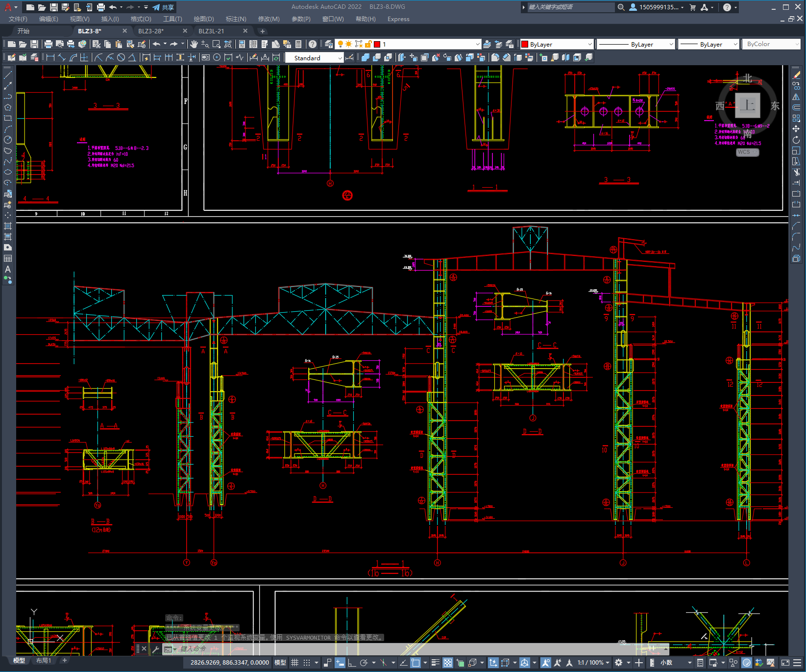806x672 pixels.
Task: Open the annotation scale 1:1 / 100% dropdown
Action: coord(593,663)
